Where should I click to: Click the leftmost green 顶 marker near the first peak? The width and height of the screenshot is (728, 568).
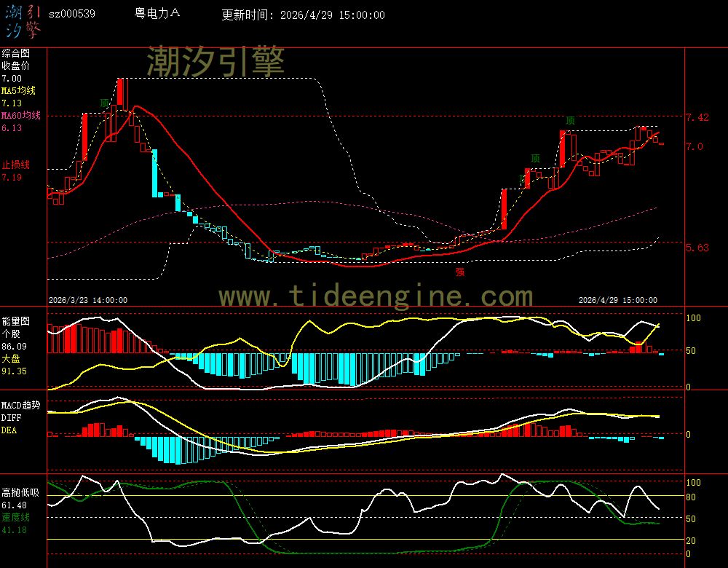pyautogui.click(x=105, y=103)
